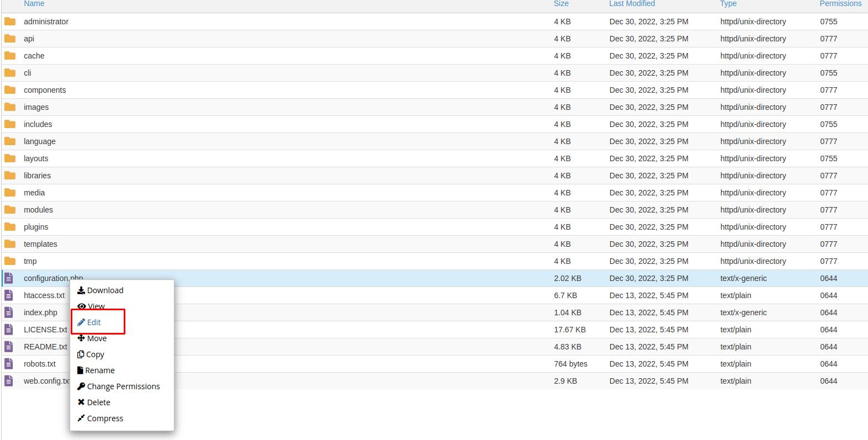
Task: Click the administrator folder icon
Action: coord(10,22)
